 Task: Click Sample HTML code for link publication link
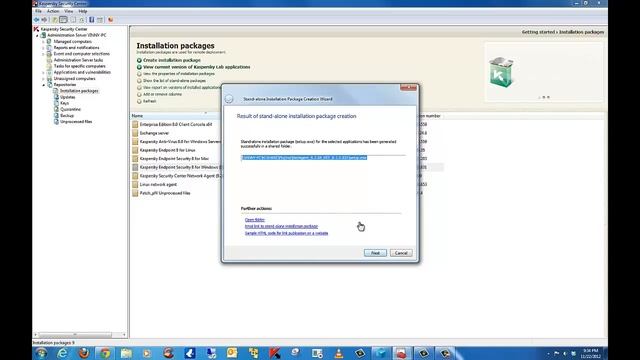[x=287, y=233]
